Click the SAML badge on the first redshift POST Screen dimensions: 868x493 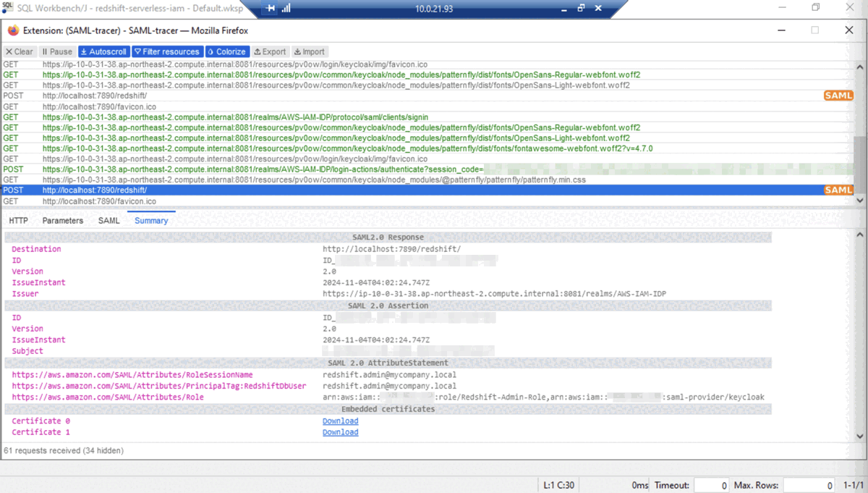click(838, 96)
